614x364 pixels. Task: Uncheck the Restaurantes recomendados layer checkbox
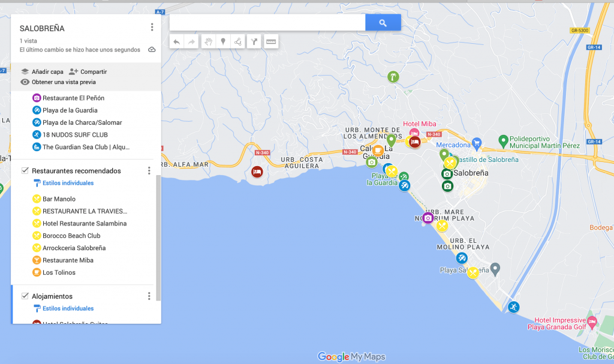(25, 171)
